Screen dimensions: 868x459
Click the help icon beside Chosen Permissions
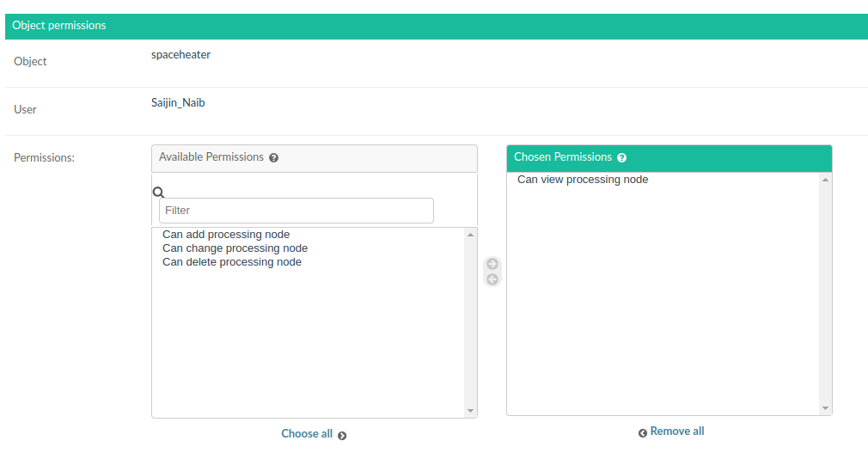coord(622,158)
